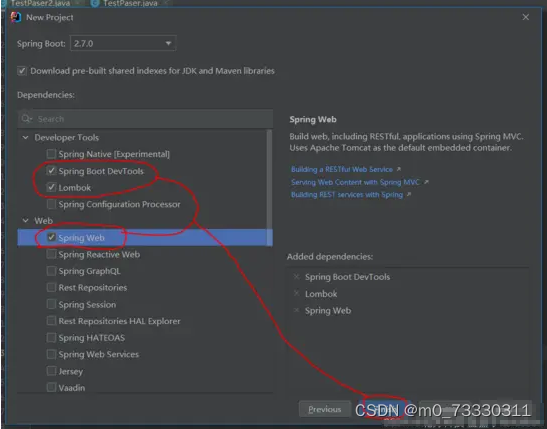The width and height of the screenshot is (547, 429).
Task: Collapse the Developer Tools group
Action: (x=25, y=137)
